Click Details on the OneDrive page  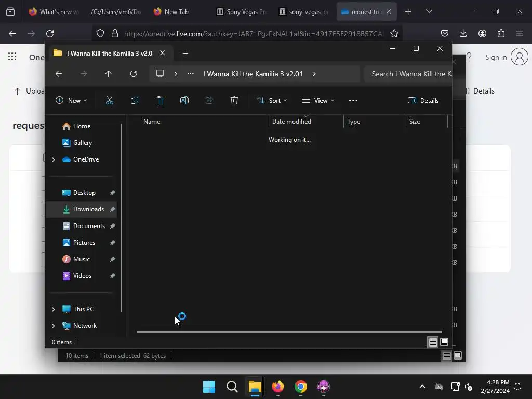[484, 91]
